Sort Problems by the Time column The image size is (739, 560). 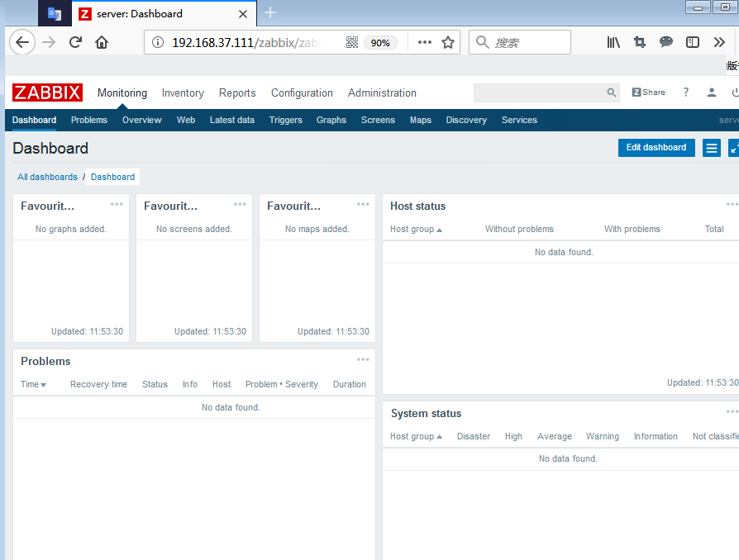tap(33, 384)
